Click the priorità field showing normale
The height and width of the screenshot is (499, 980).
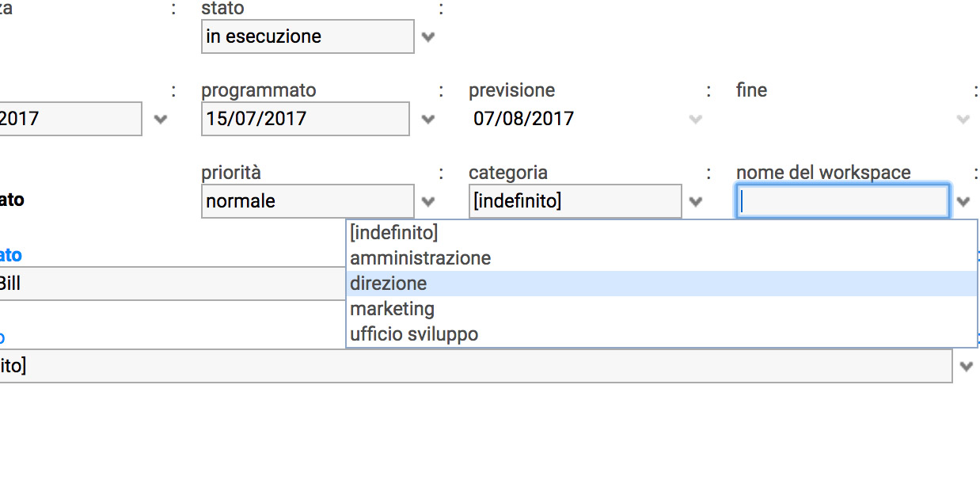[x=308, y=201]
